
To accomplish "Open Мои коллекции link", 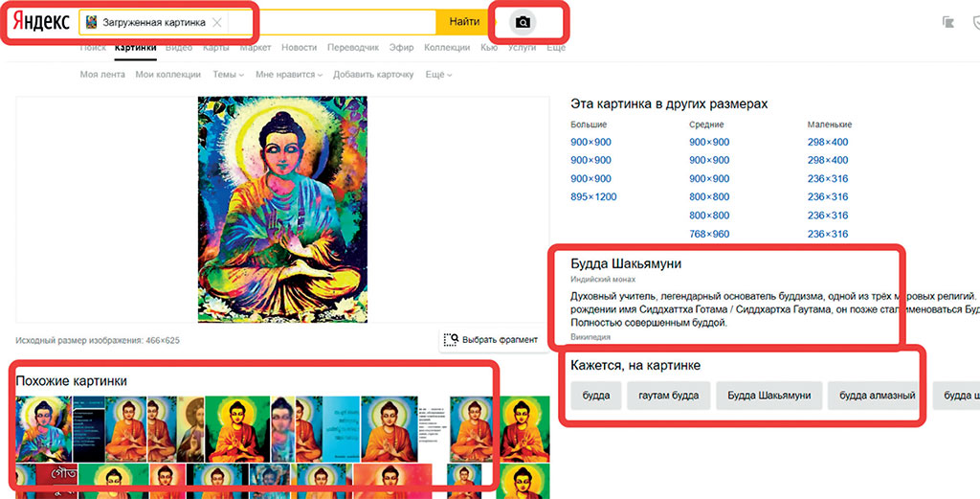I will (167, 75).
